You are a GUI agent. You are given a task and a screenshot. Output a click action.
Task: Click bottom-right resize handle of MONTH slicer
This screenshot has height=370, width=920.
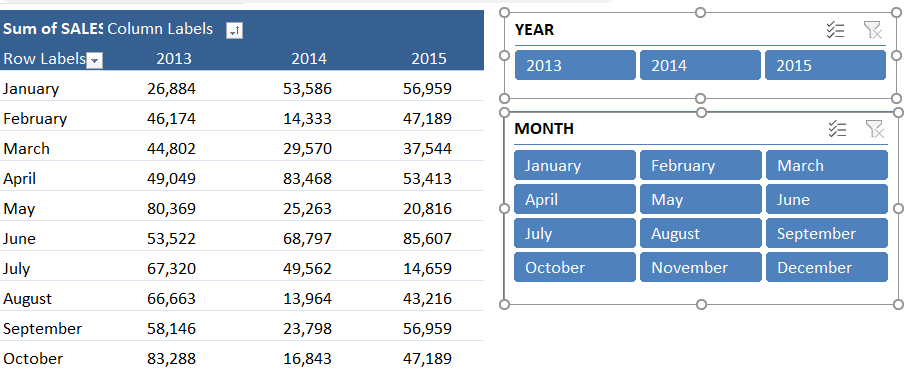click(x=898, y=304)
